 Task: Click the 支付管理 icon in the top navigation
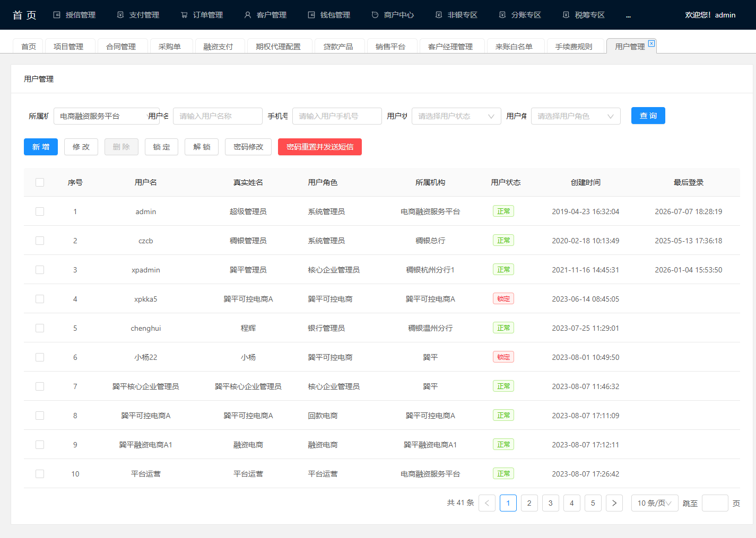tap(120, 15)
